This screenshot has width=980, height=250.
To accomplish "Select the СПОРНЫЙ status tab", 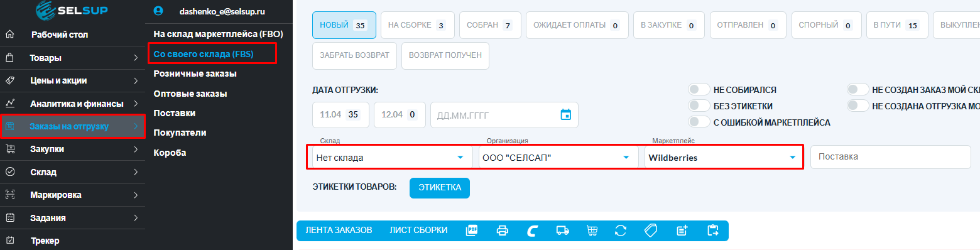I will click(x=826, y=25).
